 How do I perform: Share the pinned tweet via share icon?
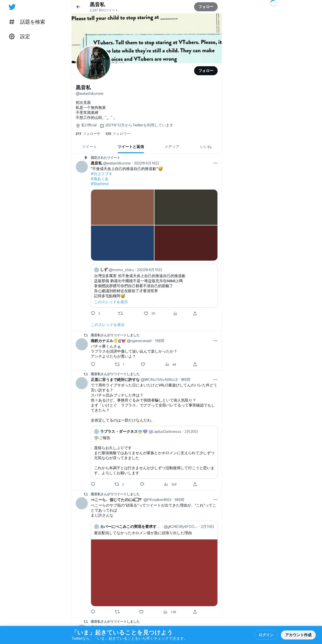[x=195, y=313]
